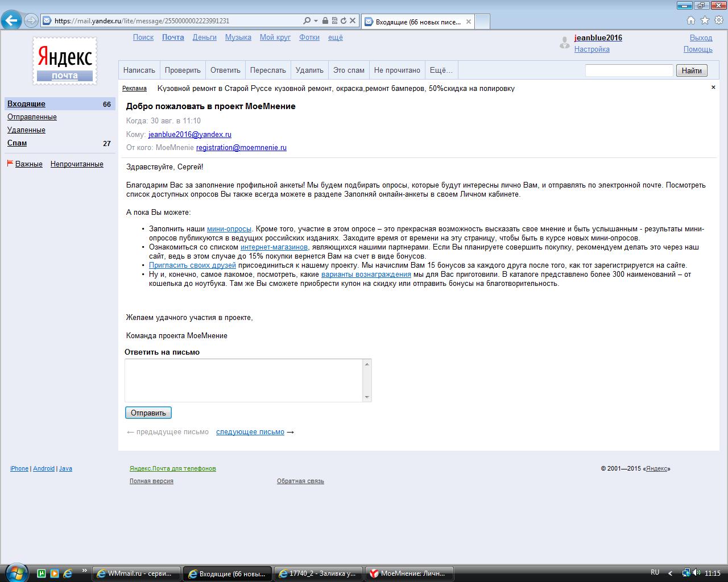Mark message as Не прочитано
The image size is (728, 582).
tap(397, 70)
